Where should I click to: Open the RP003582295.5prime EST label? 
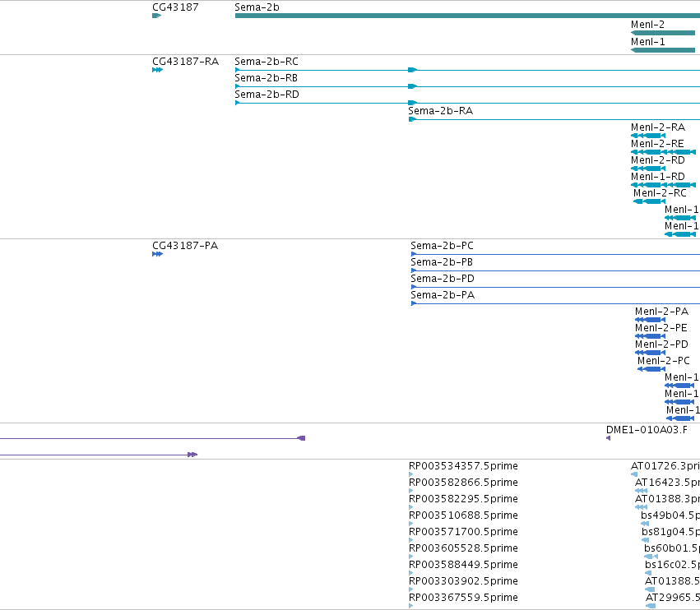[463, 499]
